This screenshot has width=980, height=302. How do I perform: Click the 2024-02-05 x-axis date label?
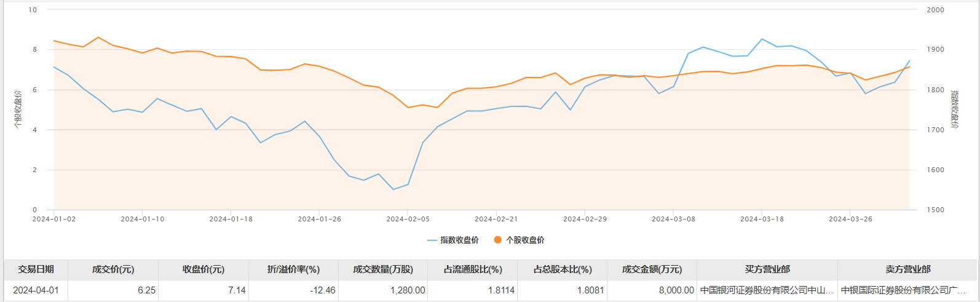coord(408,219)
